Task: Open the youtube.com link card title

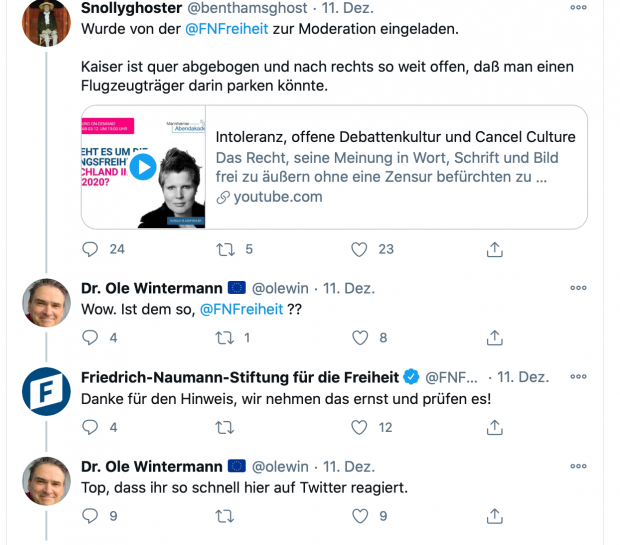Action: [395, 135]
